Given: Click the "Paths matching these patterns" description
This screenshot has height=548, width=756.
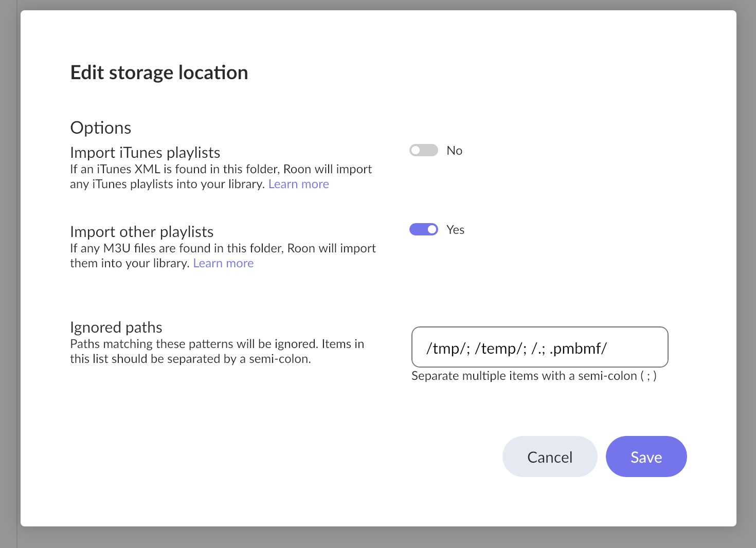Looking at the screenshot, I should pyautogui.click(x=217, y=344).
